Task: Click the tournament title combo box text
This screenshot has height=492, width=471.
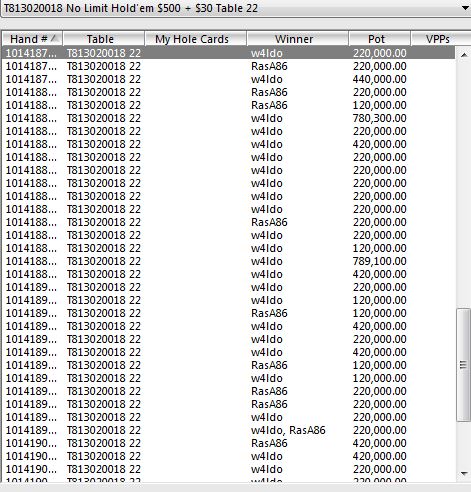Action: [131, 8]
